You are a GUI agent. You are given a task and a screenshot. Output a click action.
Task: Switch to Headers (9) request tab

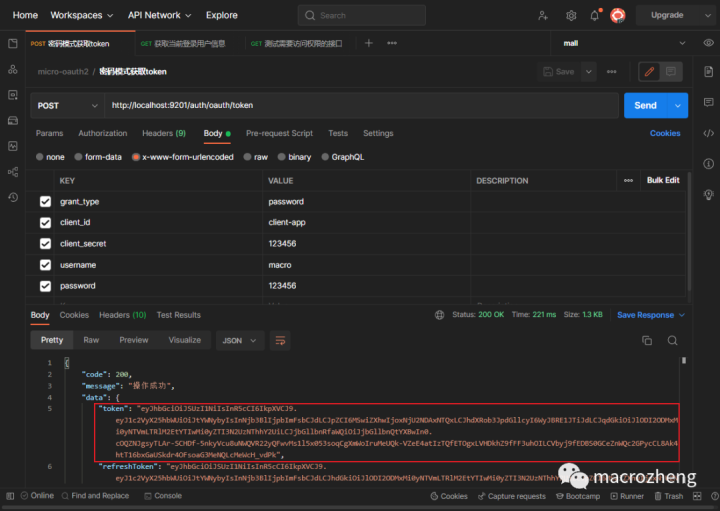(164, 133)
